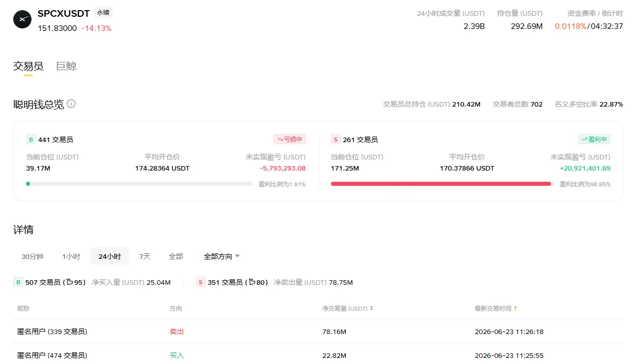Click the B badge beside 507 traders
The image size is (642, 364).
click(x=18, y=282)
